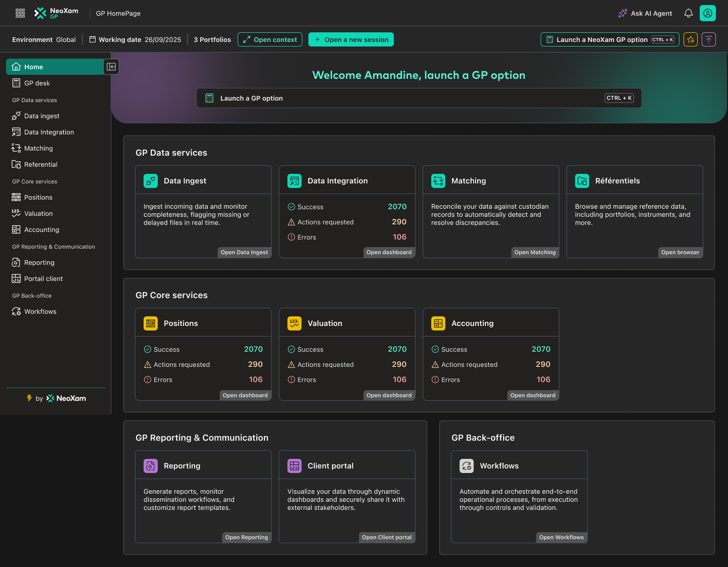Click the Reporting card icon
Viewport: 728px width, 567px height.
click(x=151, y=466)
